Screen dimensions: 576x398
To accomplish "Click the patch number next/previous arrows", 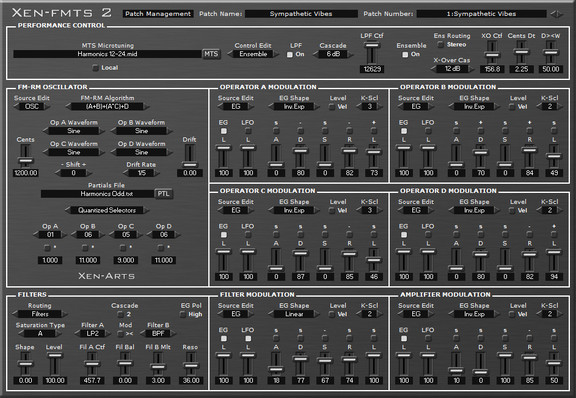I will (x=557, y=14).
